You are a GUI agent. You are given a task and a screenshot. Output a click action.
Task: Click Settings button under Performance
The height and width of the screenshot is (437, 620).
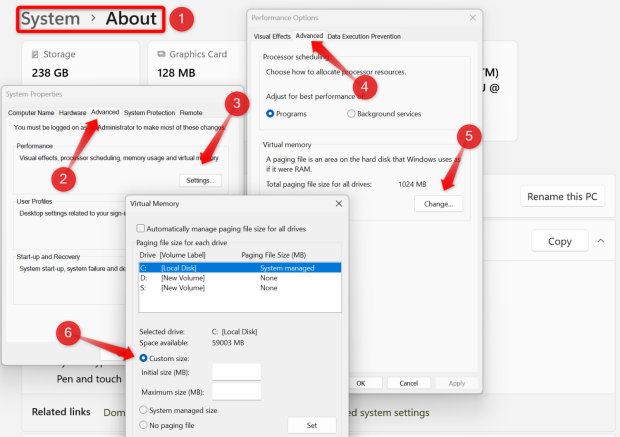point(200,180)
